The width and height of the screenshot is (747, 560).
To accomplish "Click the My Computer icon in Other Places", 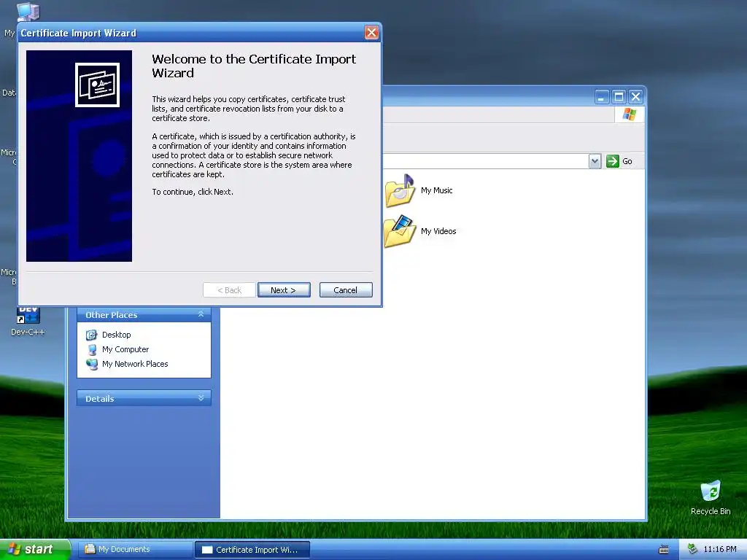I will 92,349.
